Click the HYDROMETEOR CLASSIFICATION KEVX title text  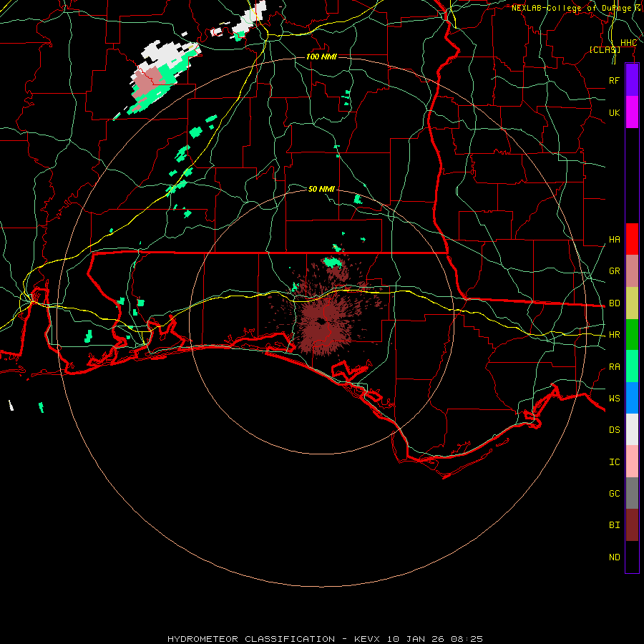(x=325, y=639)
